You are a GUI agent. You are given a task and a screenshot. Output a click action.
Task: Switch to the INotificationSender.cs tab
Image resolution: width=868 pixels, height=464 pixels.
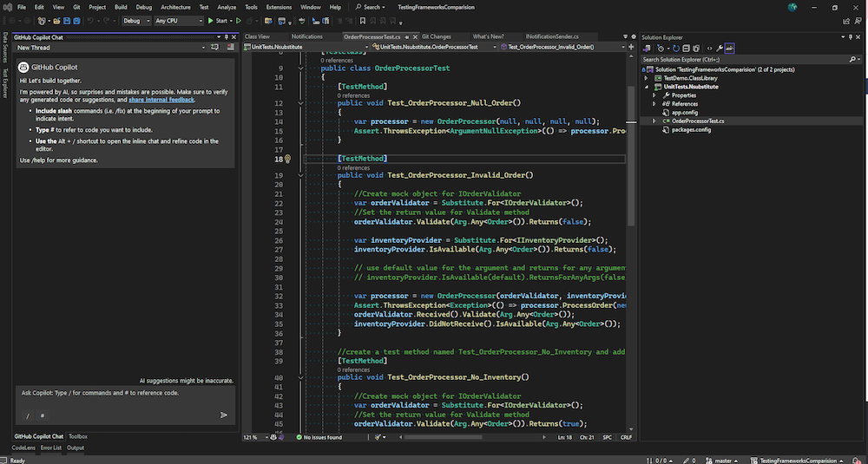(552, 36)
